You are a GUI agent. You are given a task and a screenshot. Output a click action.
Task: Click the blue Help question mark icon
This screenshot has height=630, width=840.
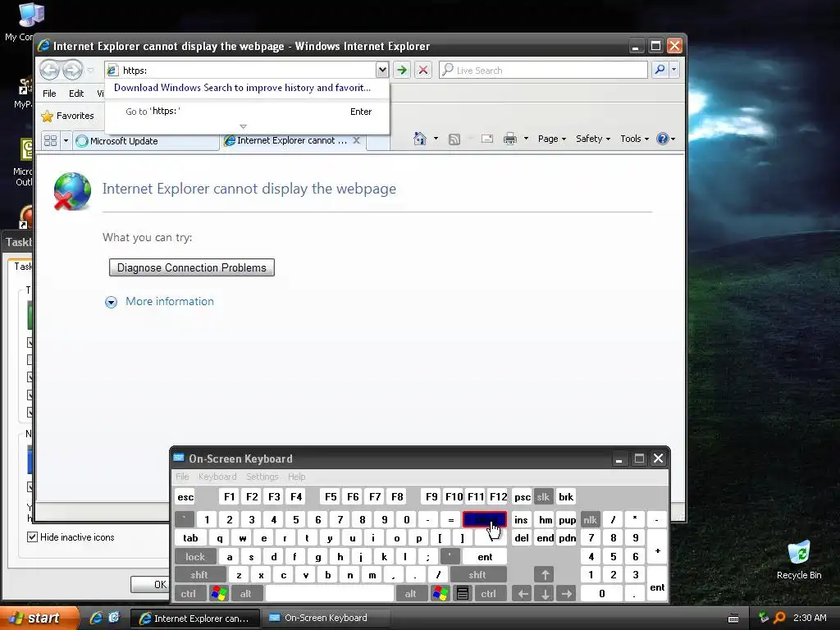663,139
